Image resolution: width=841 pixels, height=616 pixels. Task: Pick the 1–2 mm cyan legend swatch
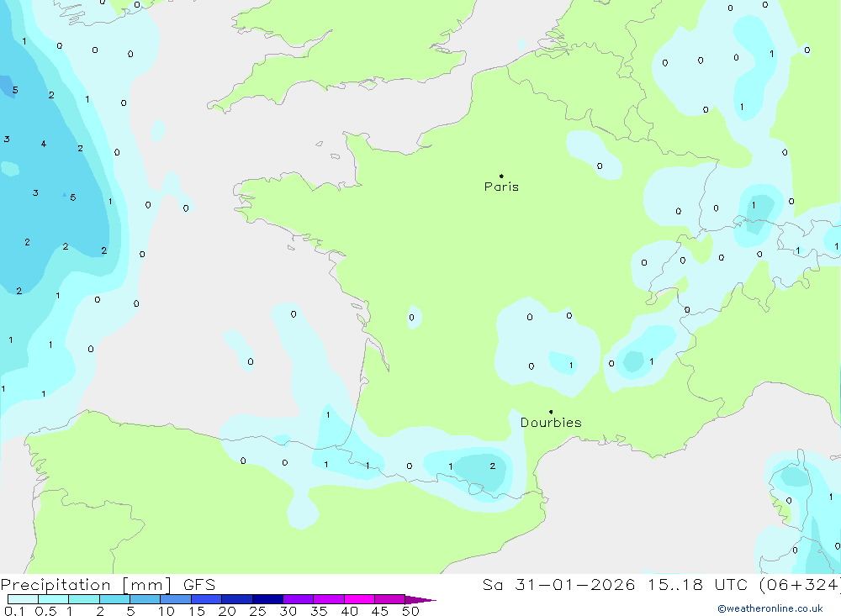point(84,599)
